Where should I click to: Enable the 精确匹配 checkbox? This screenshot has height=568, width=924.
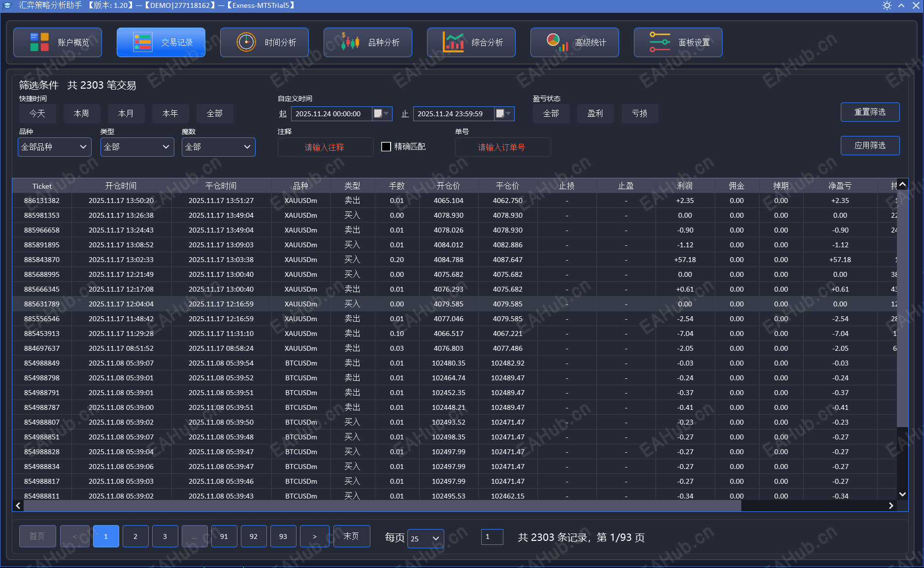(x=386, y=147)
